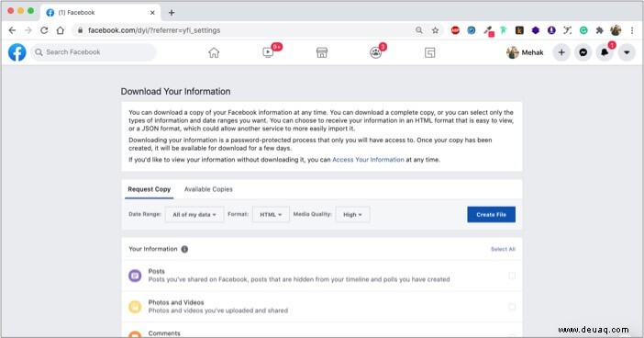Open the Date Range All of my data dropdown
644x338 pixels.
pyautogui.click(x=194, y=215)
